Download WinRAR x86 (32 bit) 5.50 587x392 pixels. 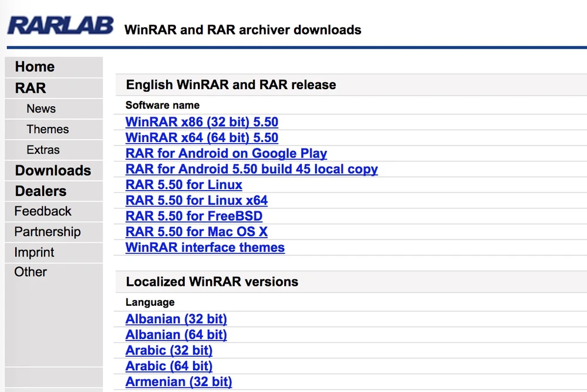[x=201, y=122]
